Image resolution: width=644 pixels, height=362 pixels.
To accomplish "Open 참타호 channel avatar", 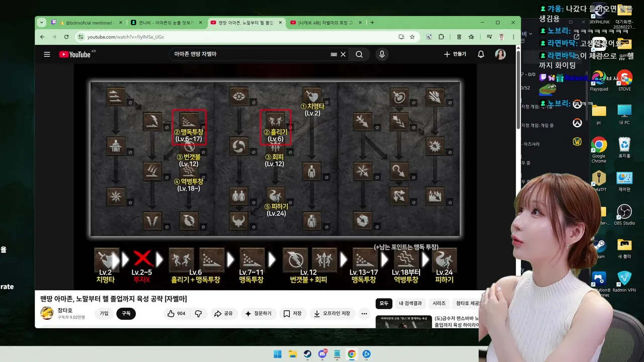I will tap(47, 313).
